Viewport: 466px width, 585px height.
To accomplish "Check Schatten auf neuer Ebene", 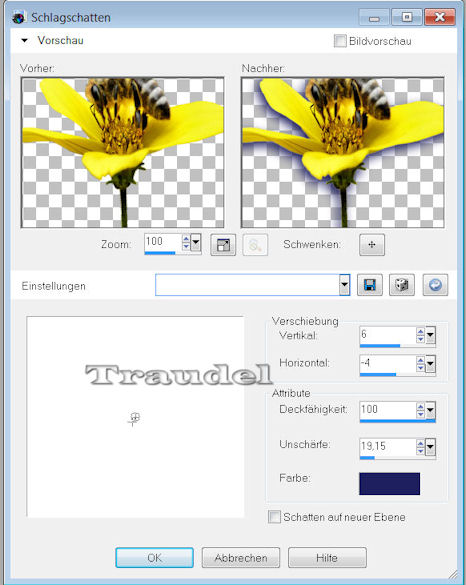I will (274, 517).
